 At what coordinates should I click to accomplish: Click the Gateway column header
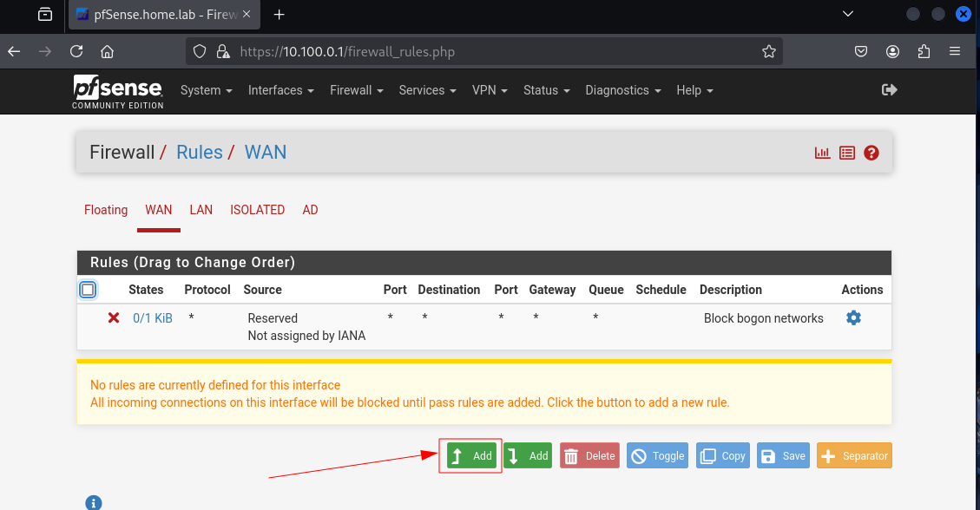(x=553, y=290)
